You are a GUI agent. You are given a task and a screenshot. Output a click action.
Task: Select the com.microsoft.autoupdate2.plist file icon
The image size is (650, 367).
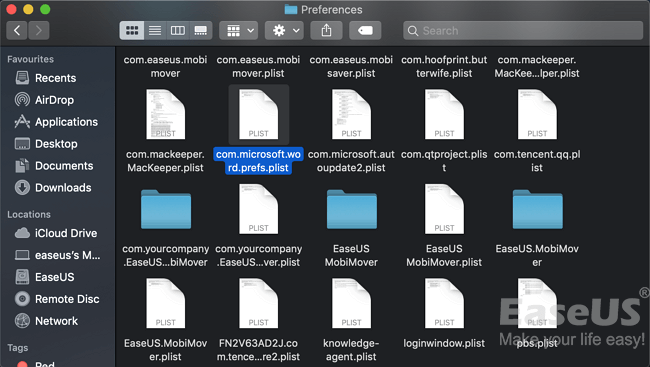(351, 114)
